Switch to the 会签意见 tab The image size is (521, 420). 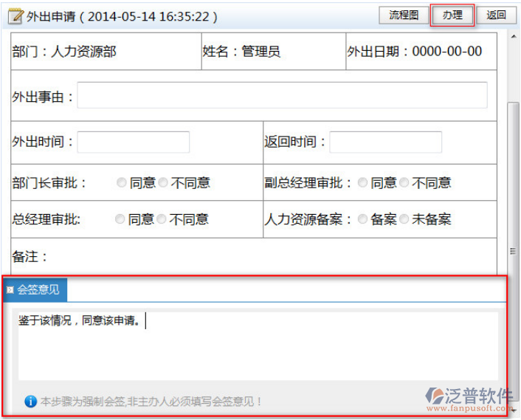38,290
